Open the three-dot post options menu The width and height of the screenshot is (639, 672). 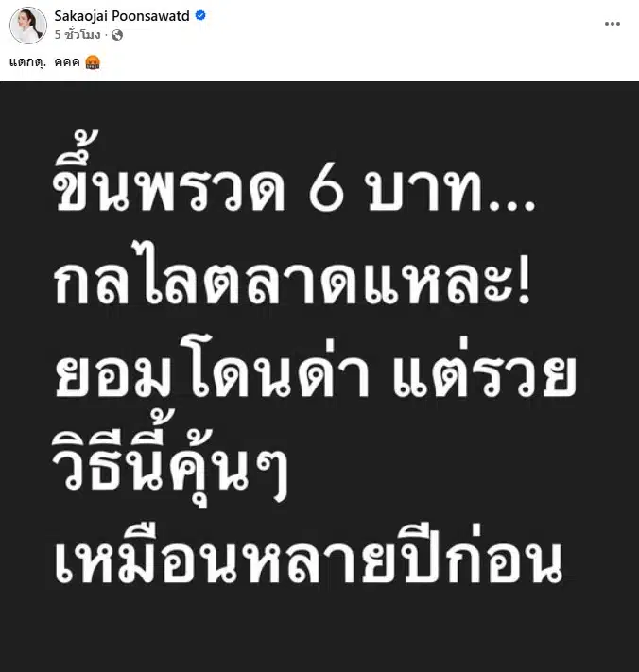click(613, 24)
